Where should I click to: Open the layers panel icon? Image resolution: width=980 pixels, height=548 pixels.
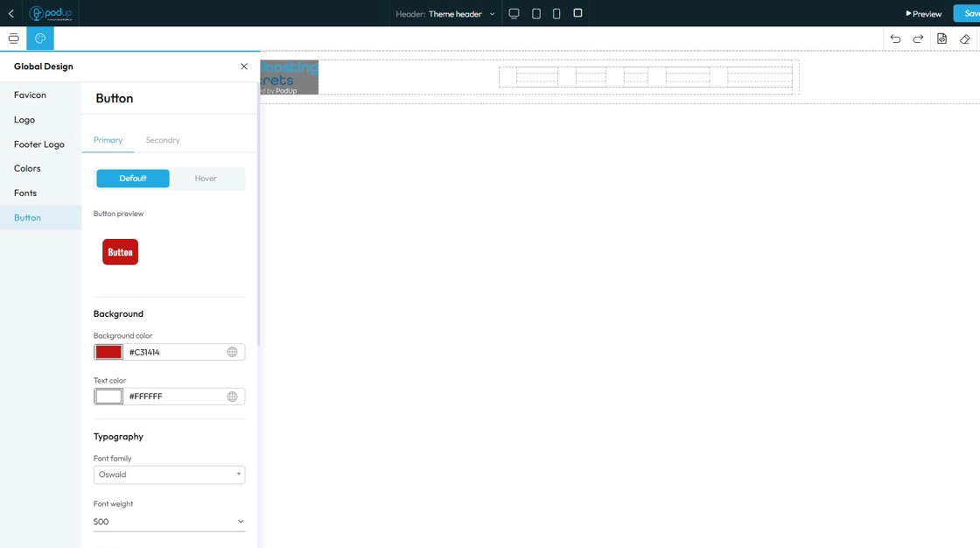click(x=13, y=39)
